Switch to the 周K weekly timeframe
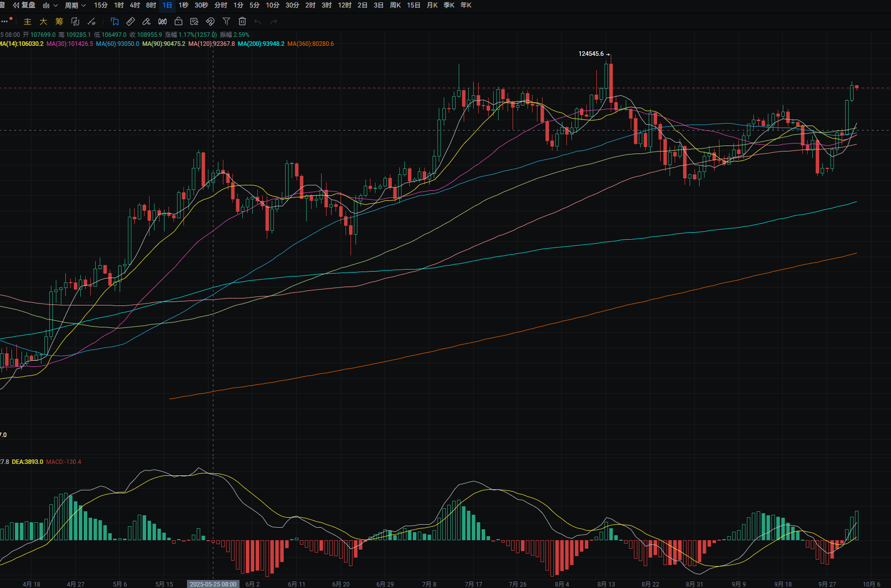Screen dimensions: 891x588 tap(395, 5)
